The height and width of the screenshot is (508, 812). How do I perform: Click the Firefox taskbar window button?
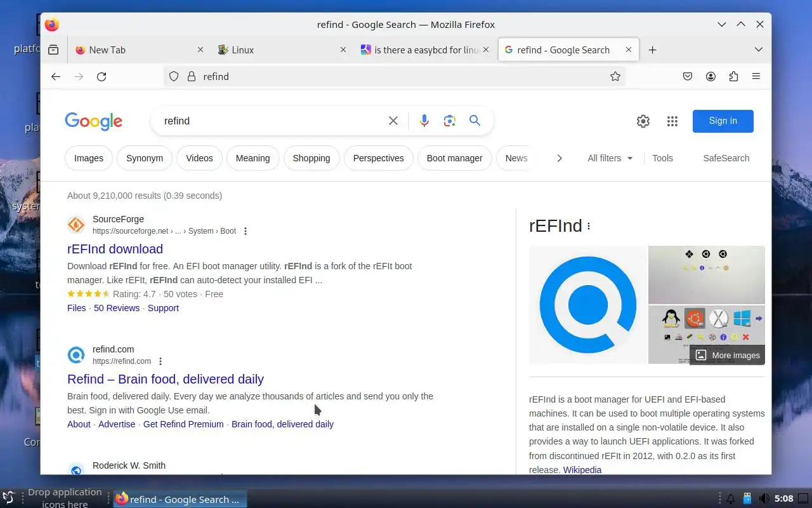(x=180, y=499)
